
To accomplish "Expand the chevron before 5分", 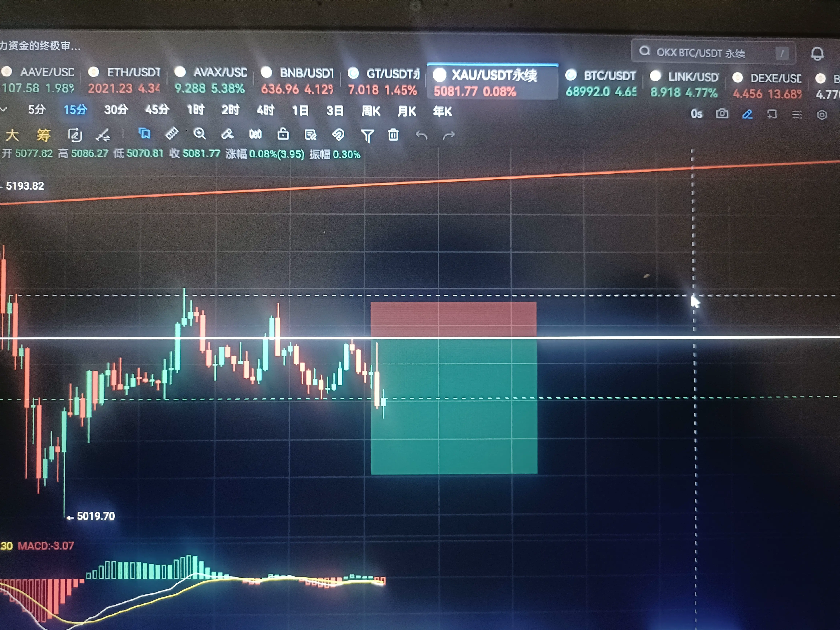I will tap(4, 109).
